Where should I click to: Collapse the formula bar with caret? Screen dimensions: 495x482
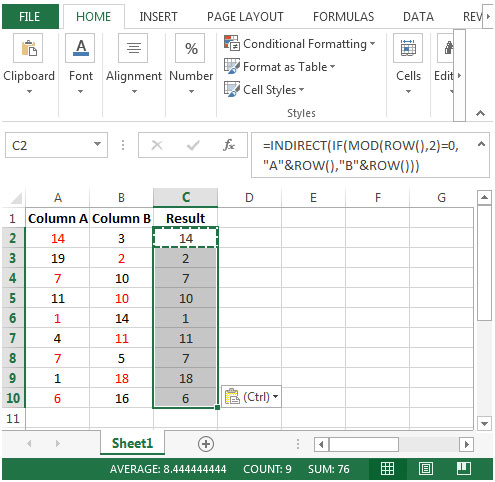coord(481,144)
